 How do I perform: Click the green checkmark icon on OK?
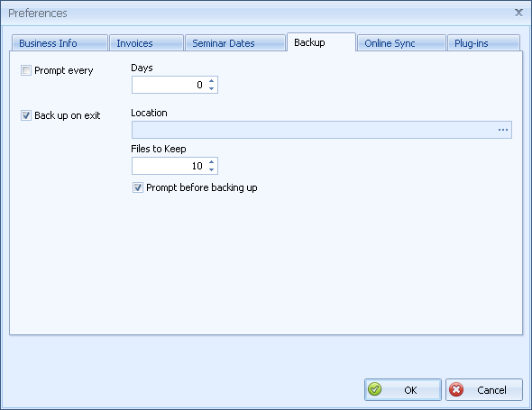(374, 389)
